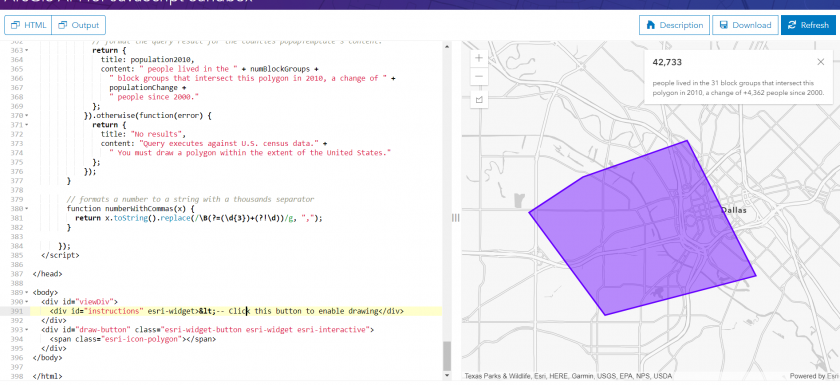Fold the body tag at line 389

(27, 293)
